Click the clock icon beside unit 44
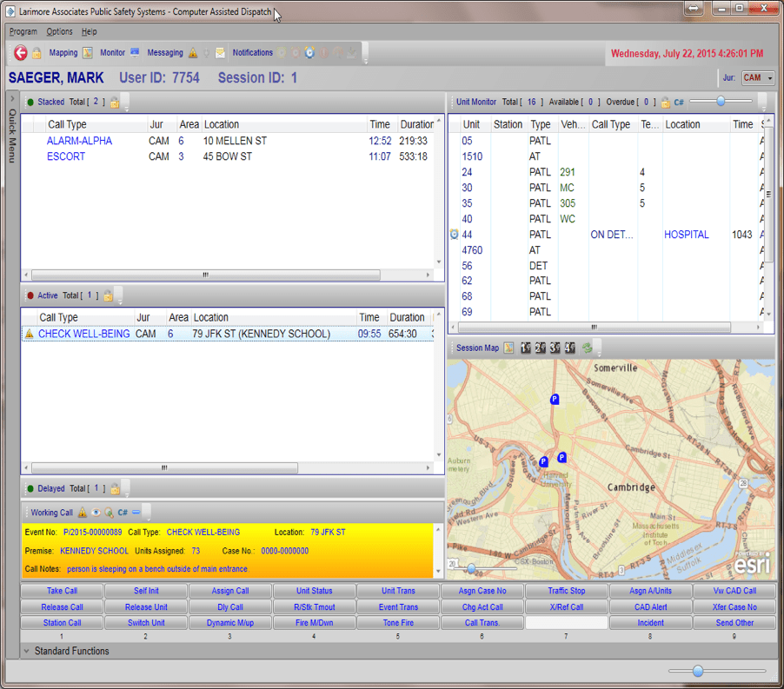The width and height of the screenshot is (784, 689). tap(453, 234)
